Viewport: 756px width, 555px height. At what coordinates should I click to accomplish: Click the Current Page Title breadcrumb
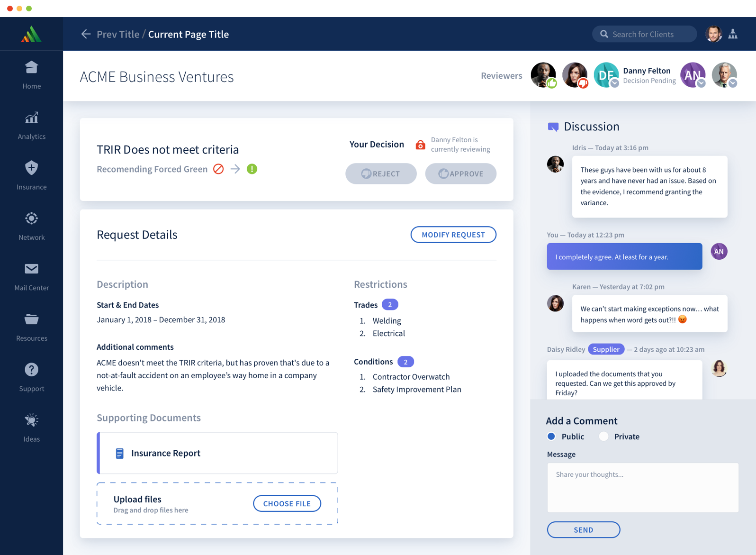189,34
